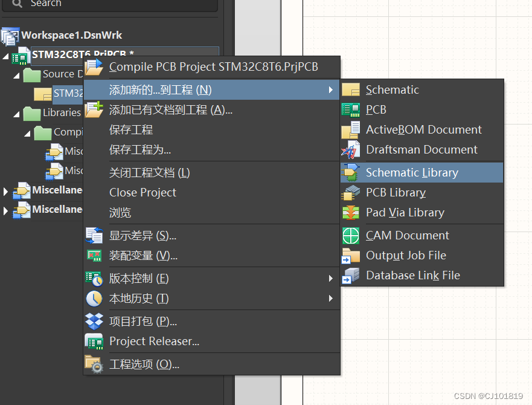This screenshot has height=405, width=532.
Task: Click the STM32C8T6 project icon in tree
Action: point(21,56)
